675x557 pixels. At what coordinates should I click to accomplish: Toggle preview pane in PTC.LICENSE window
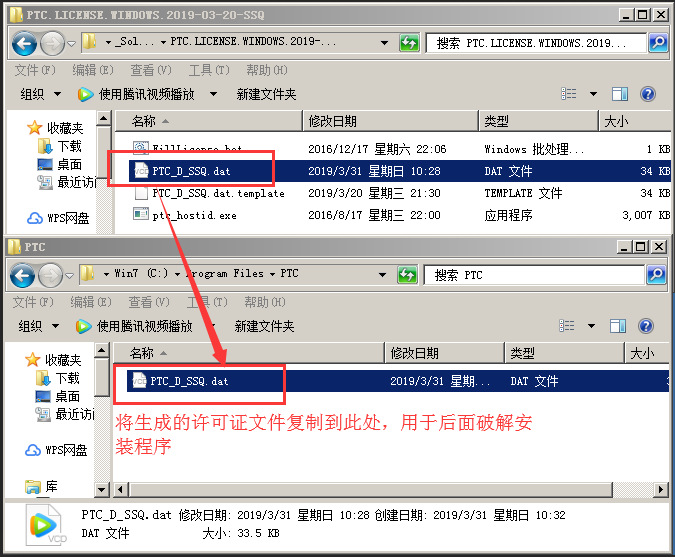pyautogui.click(x=619, y=94)
